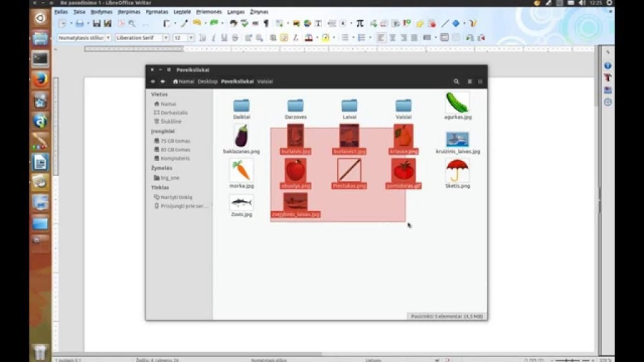This screenshot has height=362, width=644.
Task: Open the Liberation Serif font dropdown
Action: pyautogui.click(x=165, y=38)
